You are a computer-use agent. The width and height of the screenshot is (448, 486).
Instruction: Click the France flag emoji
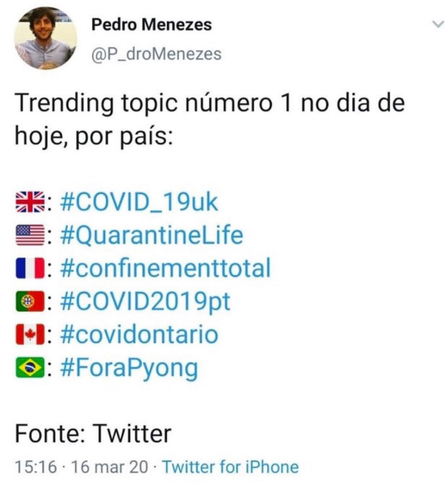30,268
